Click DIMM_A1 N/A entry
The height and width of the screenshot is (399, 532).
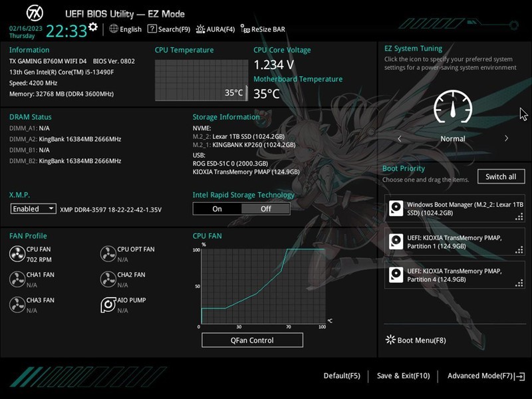[29, 128]
